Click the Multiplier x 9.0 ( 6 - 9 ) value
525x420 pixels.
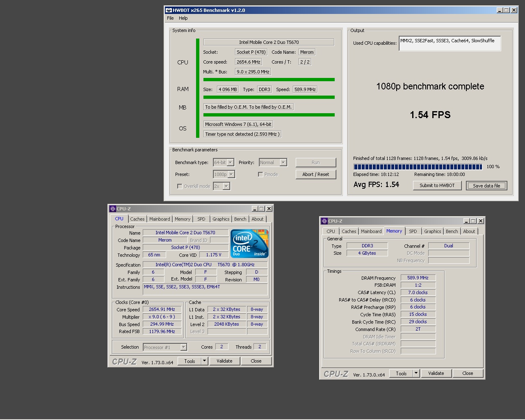point(162,317)
